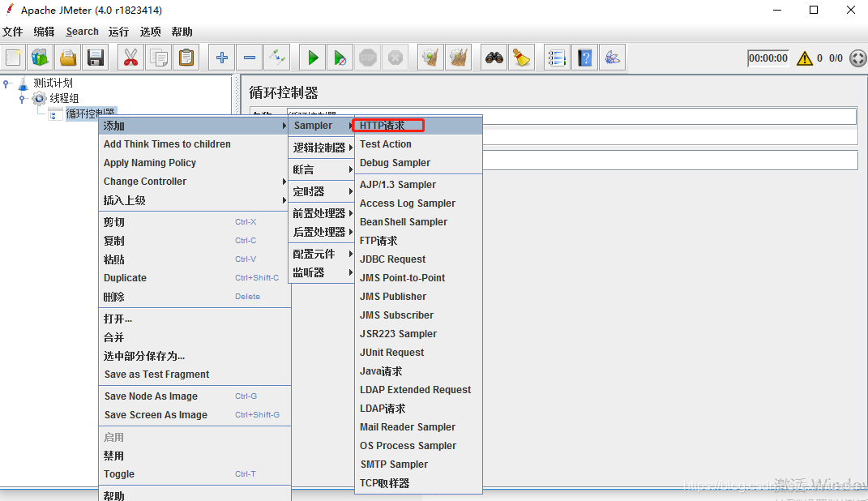Select JSR223 Sampler
The height and width of the screenshot is (501, 868).
pyautogui.click(x=418, y=334)
